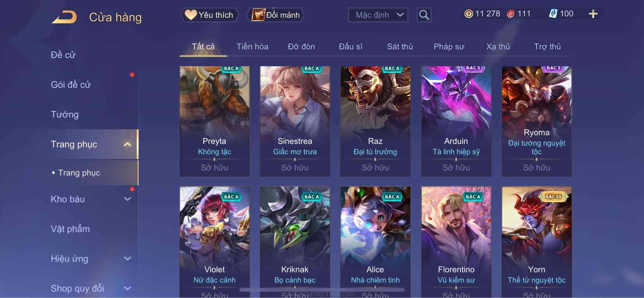Image resolution: width=644 pixels, height=298 pixels.
Task: Go back using the golden arrow icon
Action: (64, 17)
